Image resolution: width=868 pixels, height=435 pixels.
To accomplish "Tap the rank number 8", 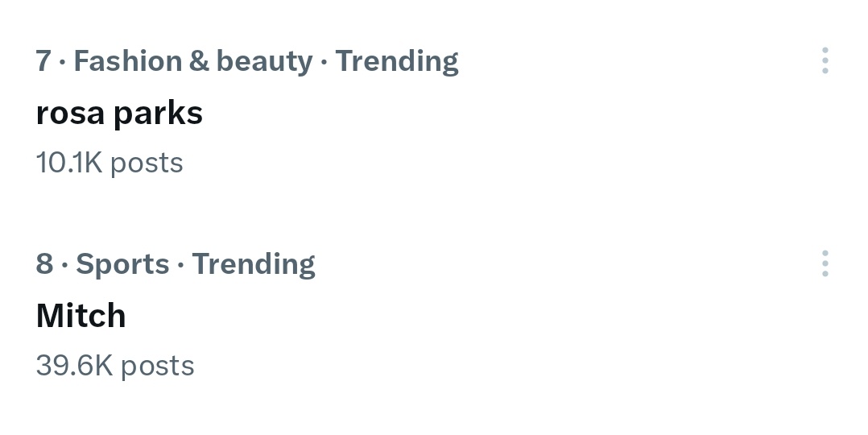I will [44, 264].
